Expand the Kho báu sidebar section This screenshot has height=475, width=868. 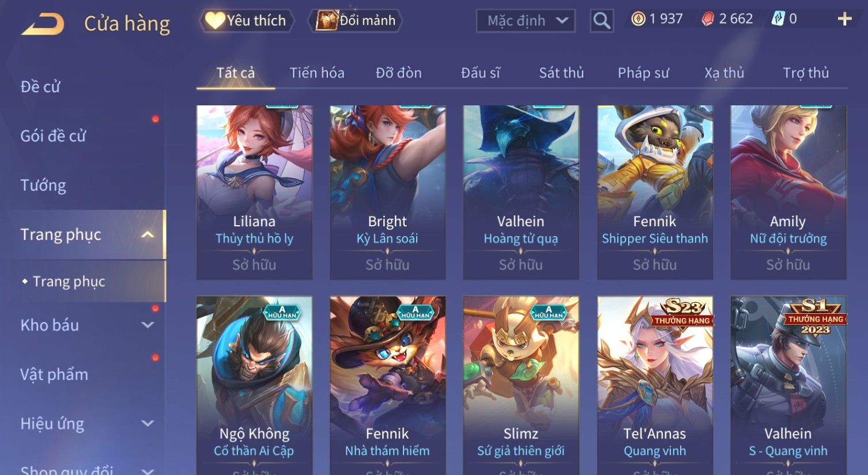tap(148, 325)
